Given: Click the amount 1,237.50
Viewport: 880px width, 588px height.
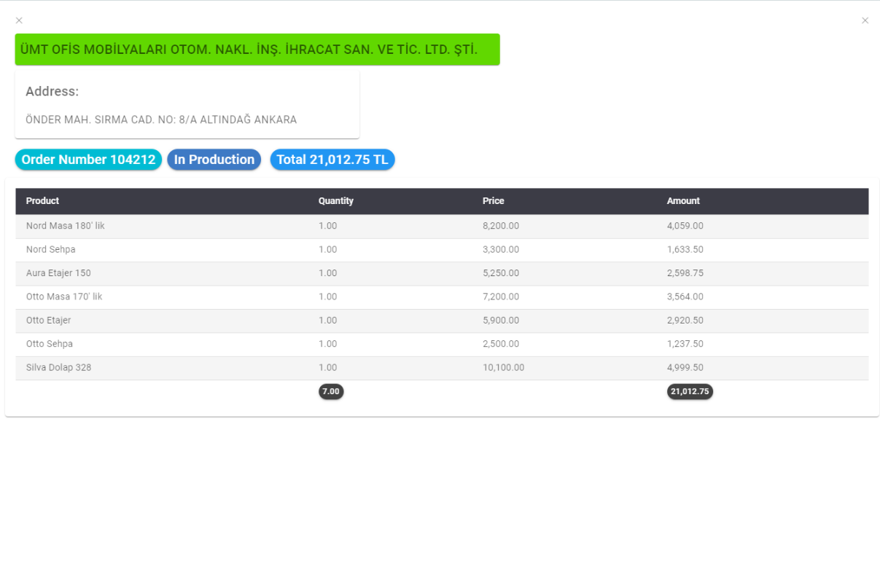Looking at the screenshot, I should pyautogui.click(x=685, y=344).
